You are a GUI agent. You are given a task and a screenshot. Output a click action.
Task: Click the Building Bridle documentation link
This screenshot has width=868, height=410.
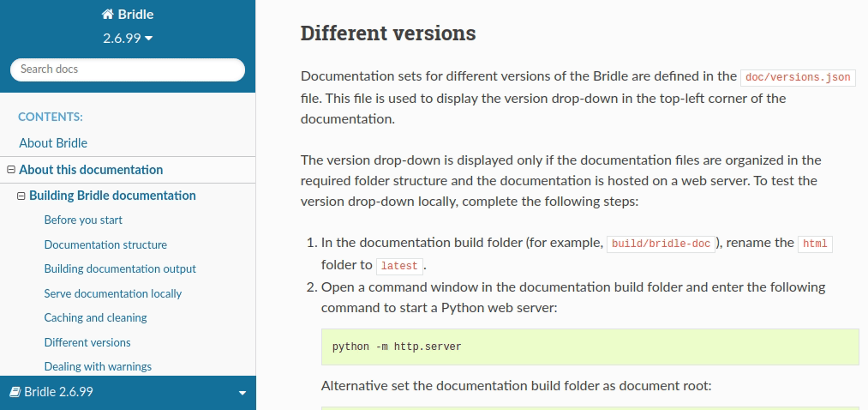click(x=112, y=196)
